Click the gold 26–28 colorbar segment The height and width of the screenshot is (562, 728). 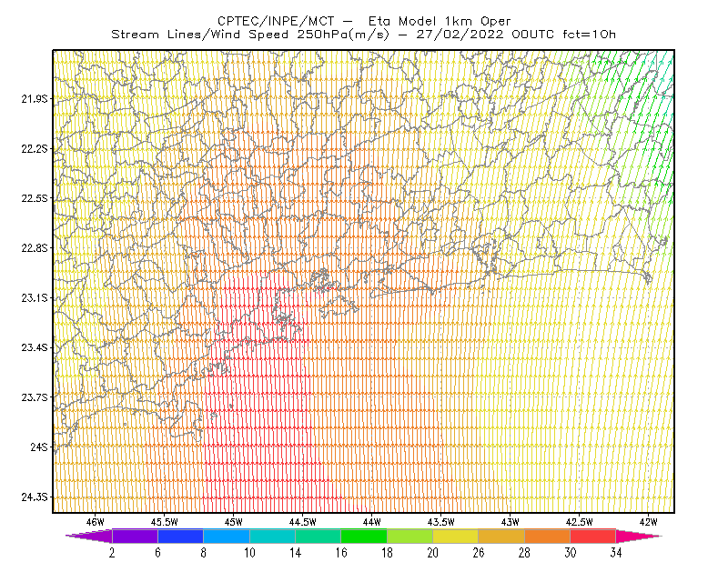pyautogui.click(x=501, y=536)
